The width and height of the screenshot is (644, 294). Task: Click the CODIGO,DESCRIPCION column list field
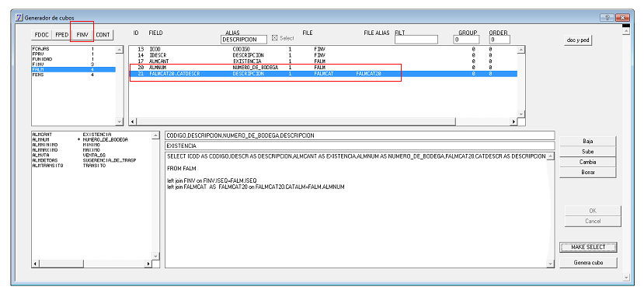[360, 135]
